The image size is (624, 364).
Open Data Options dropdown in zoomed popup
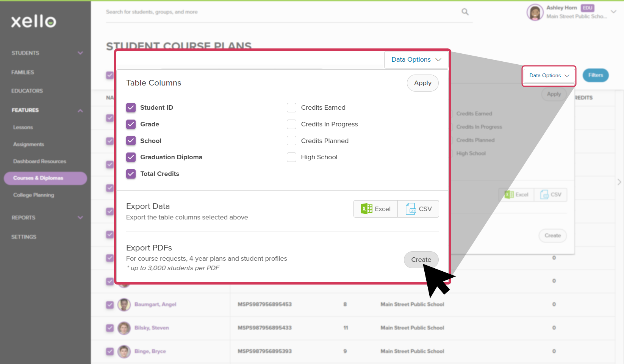pos(416,60)
